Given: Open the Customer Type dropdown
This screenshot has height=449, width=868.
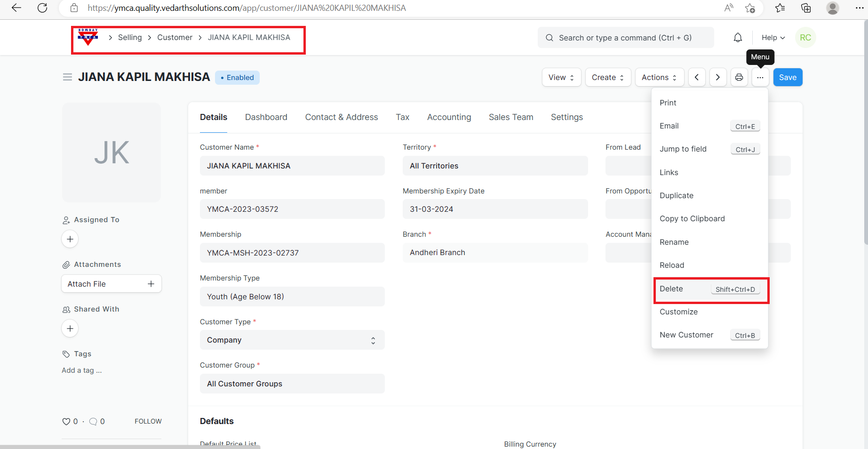Looking at the screenshot, I should [292, 340].
